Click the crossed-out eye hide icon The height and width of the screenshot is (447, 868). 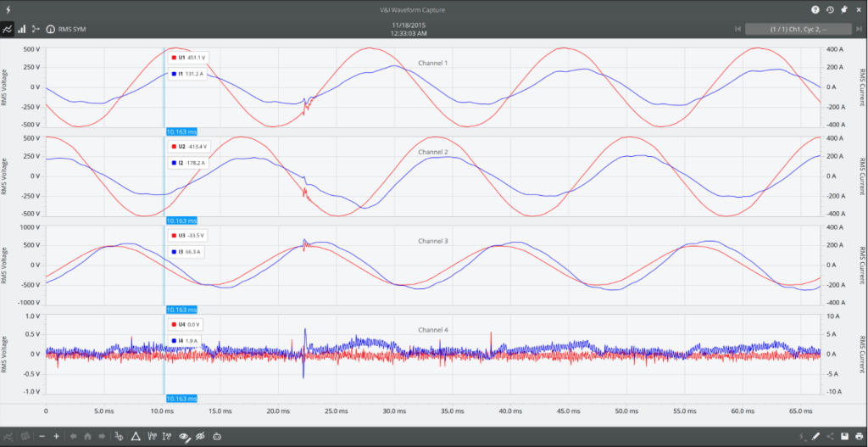[200, 437]
